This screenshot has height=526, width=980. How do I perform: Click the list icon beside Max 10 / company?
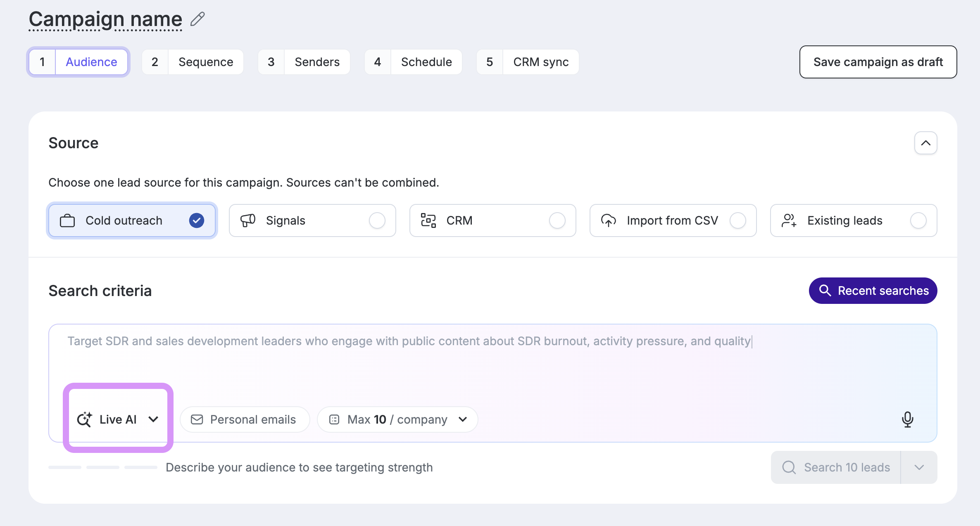(x=334, y=419)
